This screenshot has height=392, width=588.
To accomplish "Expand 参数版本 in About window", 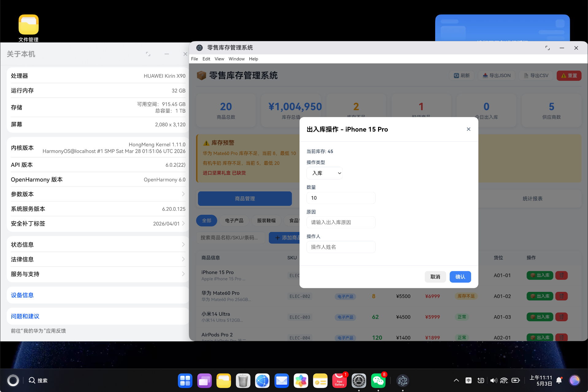I will pos(98,194).
